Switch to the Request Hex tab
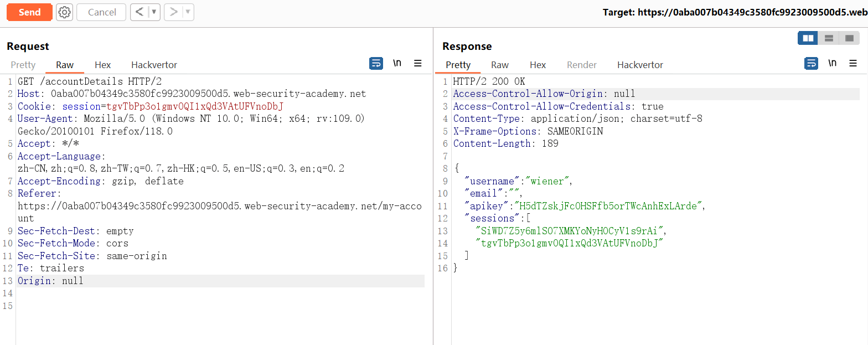Viewport: 868px width, 345px height. [x=102, y=65]
